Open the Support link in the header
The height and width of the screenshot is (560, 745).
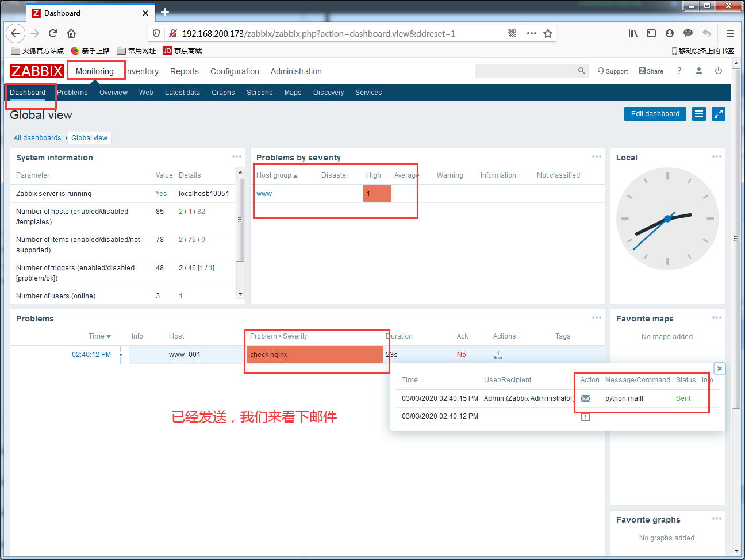(613, 71)
